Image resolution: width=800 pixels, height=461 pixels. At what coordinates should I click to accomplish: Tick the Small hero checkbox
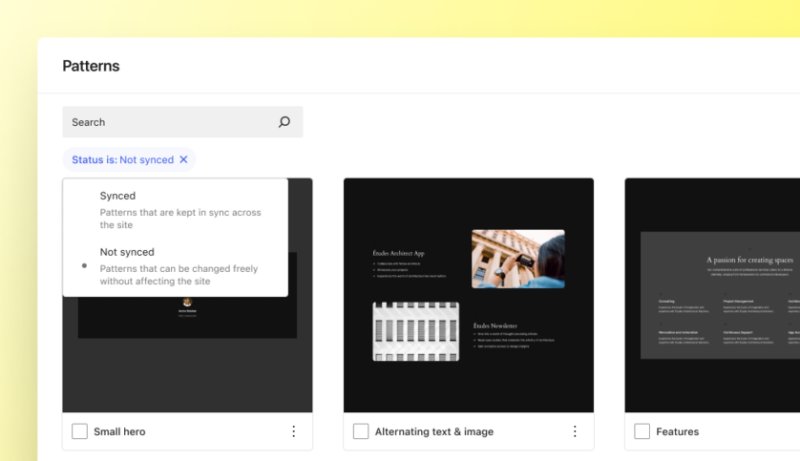coord(80,431)
